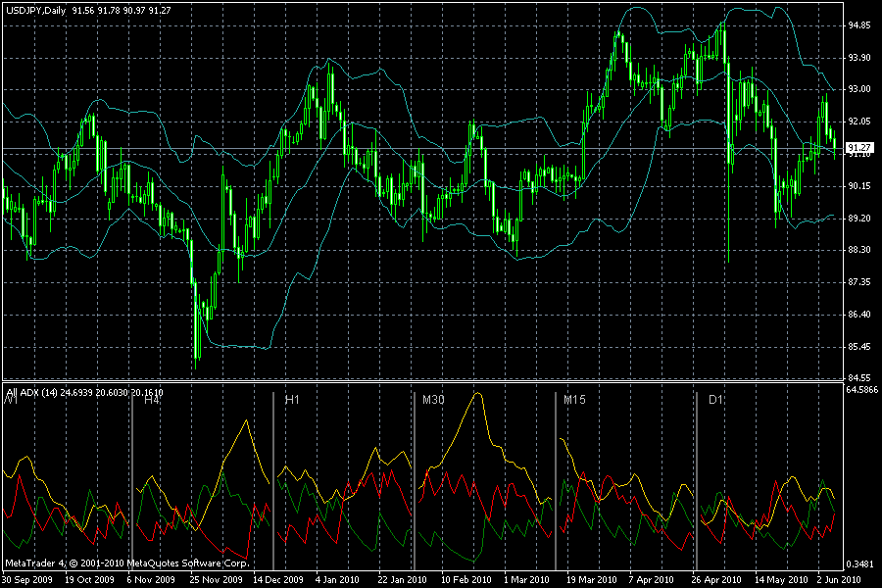
Task: Click the 19 Mar 2010 date label
Action: pos(591,579)
